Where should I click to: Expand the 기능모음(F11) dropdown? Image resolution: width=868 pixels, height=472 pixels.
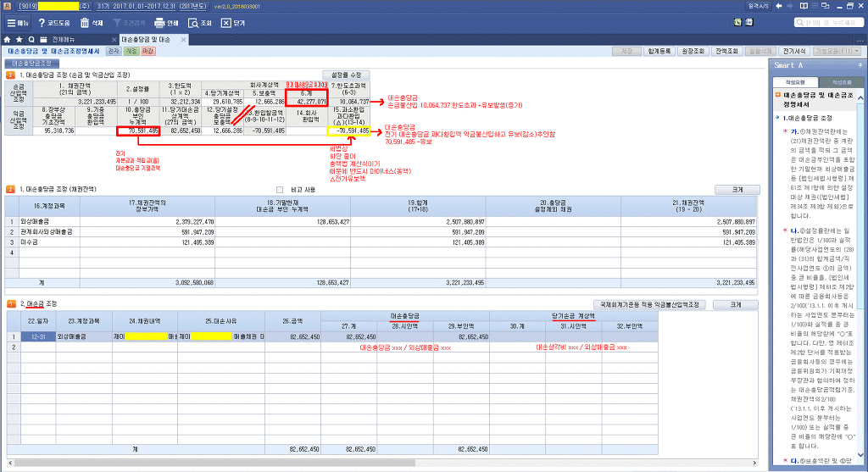point(837,51)
